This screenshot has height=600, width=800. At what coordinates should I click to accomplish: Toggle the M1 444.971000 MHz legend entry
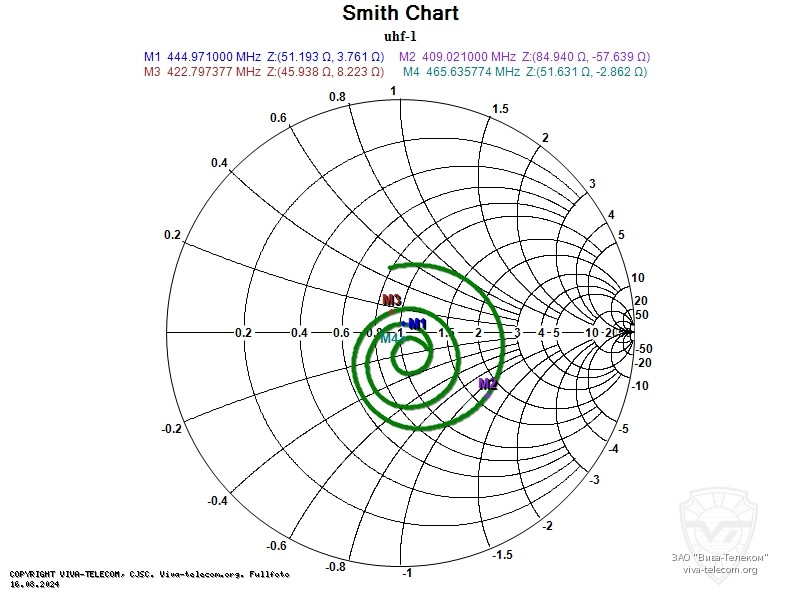(x=263, y=56)
